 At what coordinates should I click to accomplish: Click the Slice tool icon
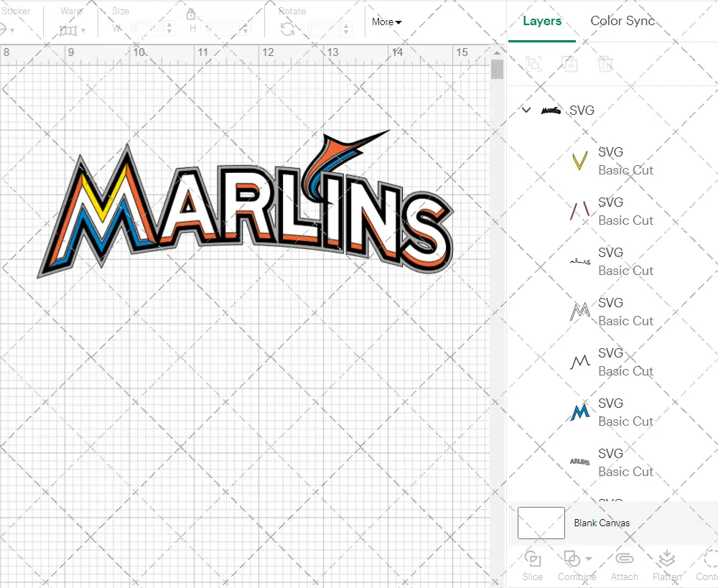(533, 559)
